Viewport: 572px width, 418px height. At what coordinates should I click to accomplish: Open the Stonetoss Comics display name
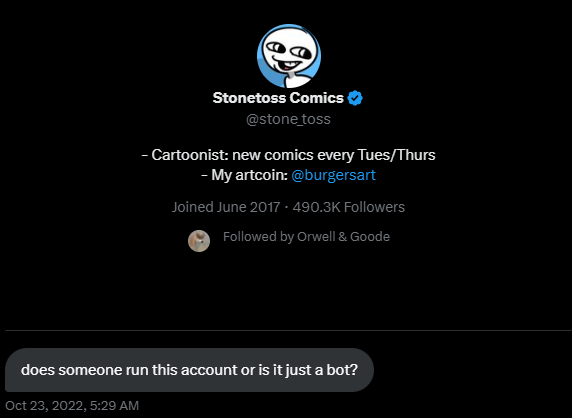[x=278, y=98]
